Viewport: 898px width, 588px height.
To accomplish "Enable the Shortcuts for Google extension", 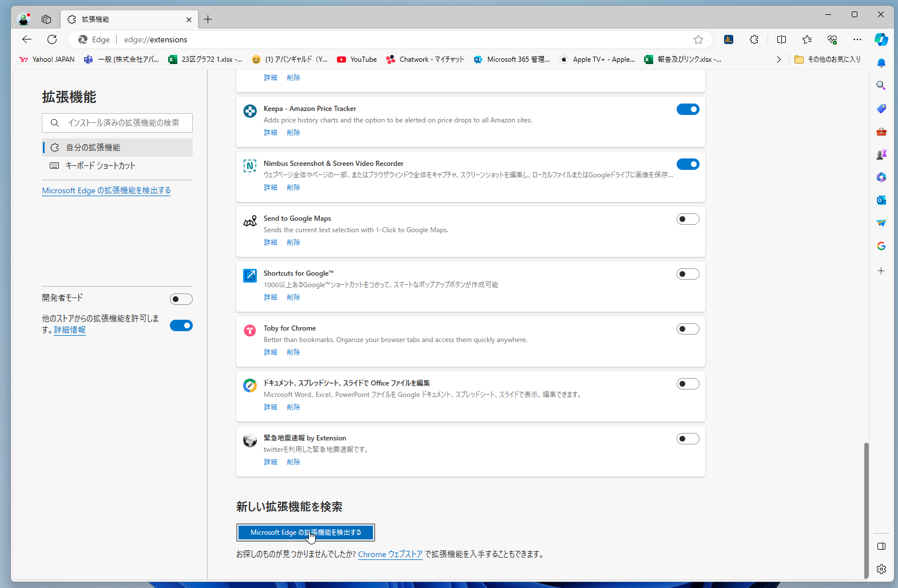I will 688,274.
